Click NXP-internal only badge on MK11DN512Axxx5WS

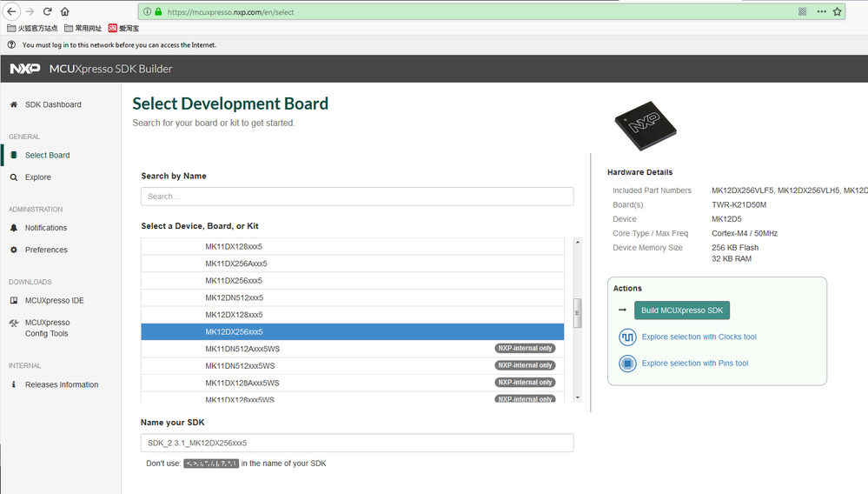525,349
